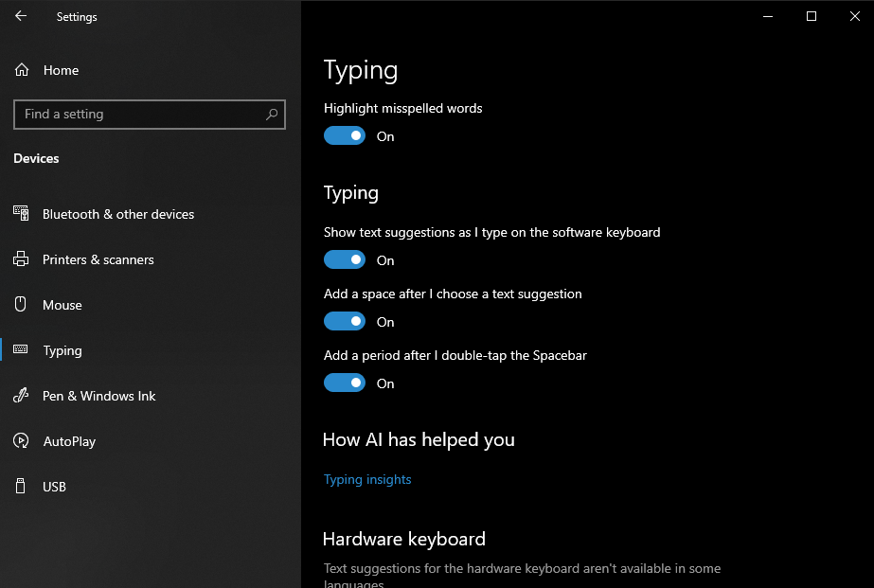Click the Printers & scanners printer icon

tap(21, 259)
